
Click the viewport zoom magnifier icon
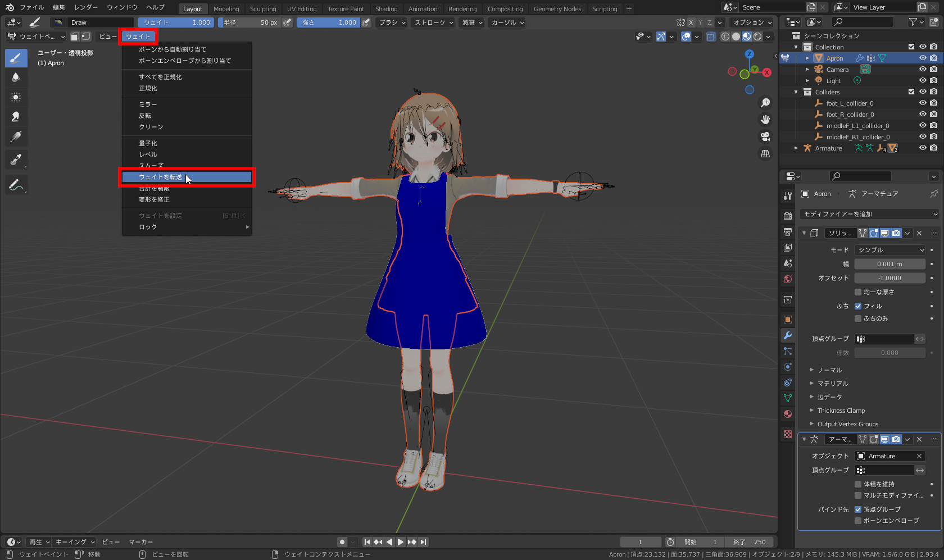coord(765,103)
